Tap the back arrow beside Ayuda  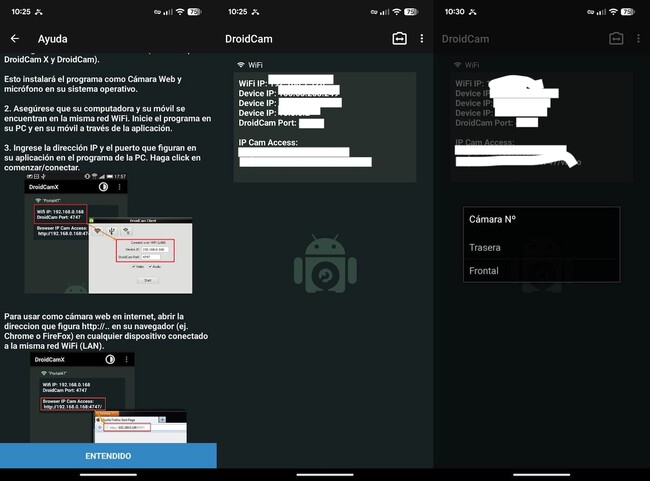click(x=15, y=39)
